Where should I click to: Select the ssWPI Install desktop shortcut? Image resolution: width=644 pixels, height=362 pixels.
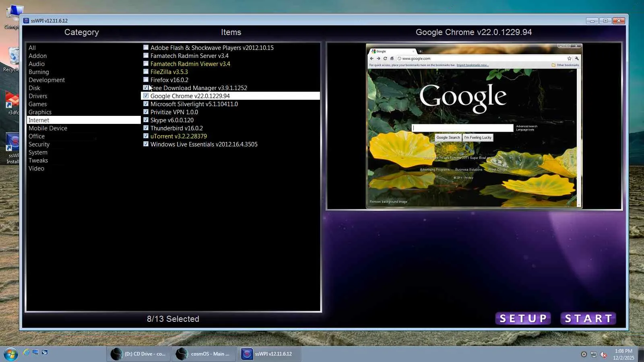(x=12, y=149)
